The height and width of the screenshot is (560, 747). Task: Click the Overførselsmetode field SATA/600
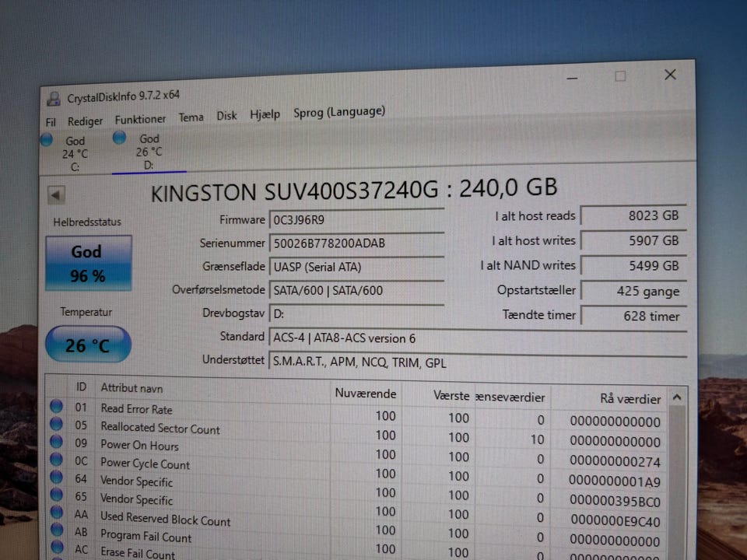pos(357,290)
